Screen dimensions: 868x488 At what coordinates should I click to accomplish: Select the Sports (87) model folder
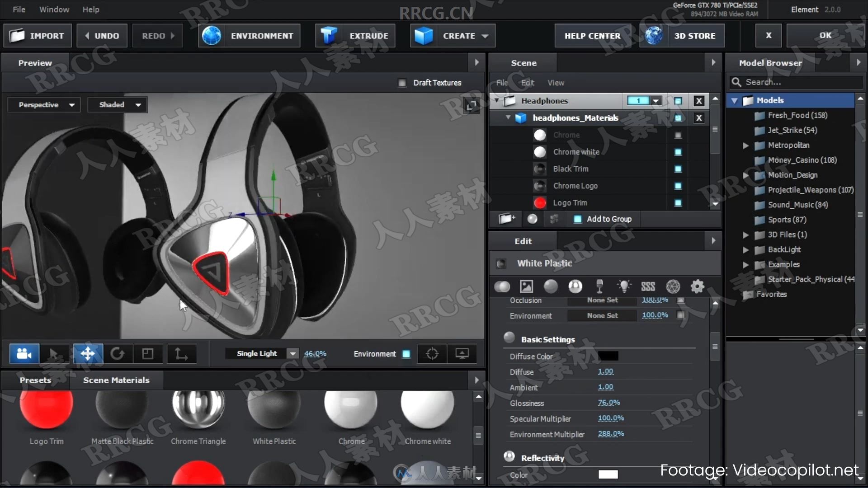787,220
